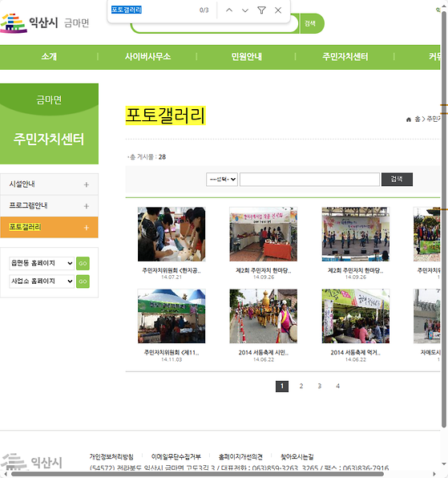Go to next find result arrow
The width and height of the screenshot is (448, 478).
coord(245,10)
